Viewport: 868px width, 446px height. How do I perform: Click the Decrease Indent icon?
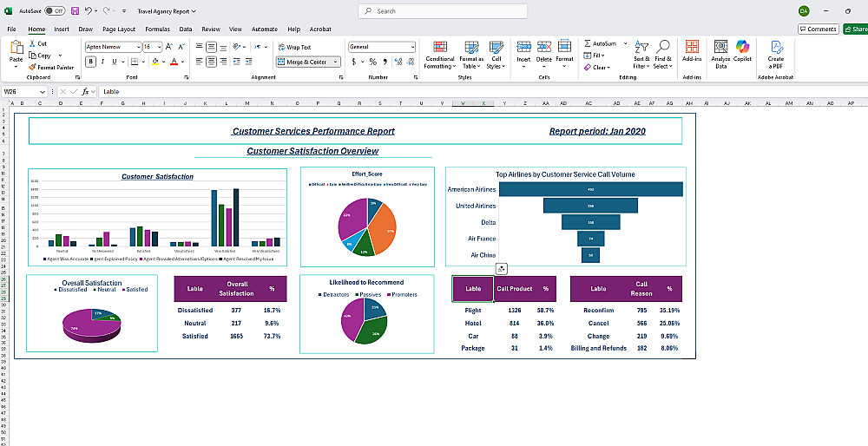click(237, 62)
